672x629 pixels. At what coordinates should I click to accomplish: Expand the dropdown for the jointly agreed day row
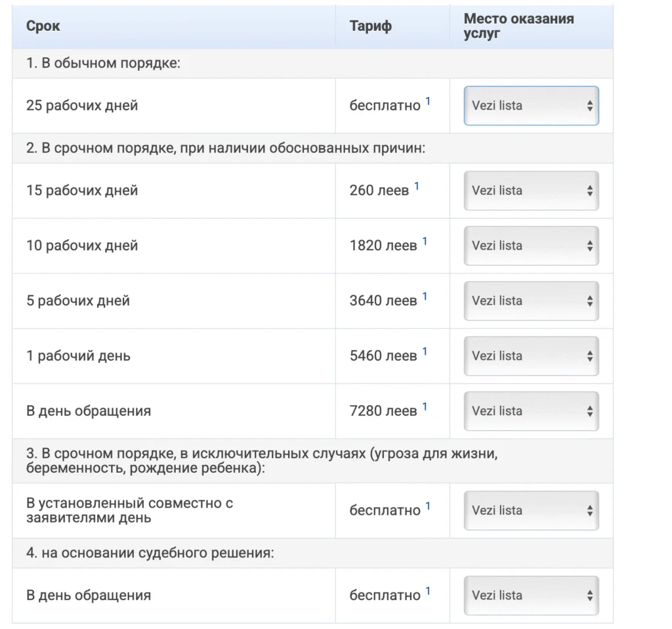(531, 510)
